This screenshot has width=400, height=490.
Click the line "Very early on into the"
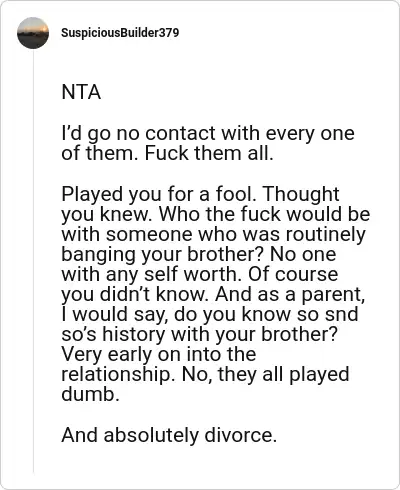159,354
